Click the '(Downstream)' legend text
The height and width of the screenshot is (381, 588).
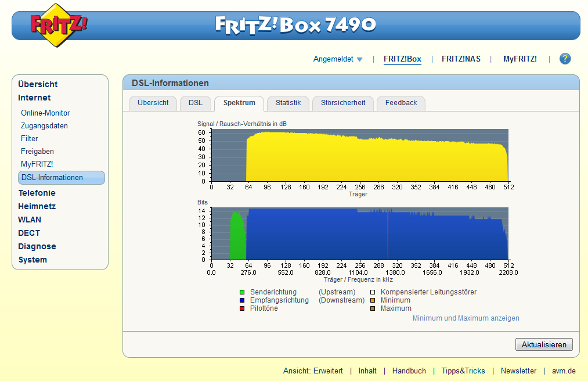pyautogui.click(x=341, y=300)
